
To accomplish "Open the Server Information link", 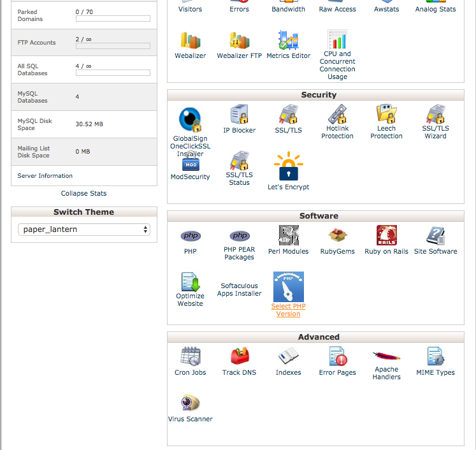I will (45, 176).
